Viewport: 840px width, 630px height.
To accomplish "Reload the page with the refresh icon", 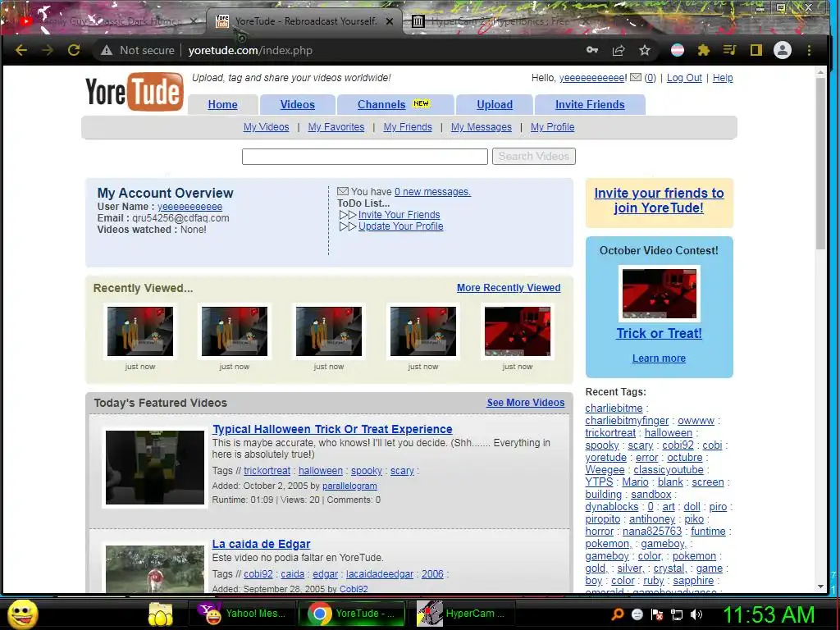I will click(74, 50).
